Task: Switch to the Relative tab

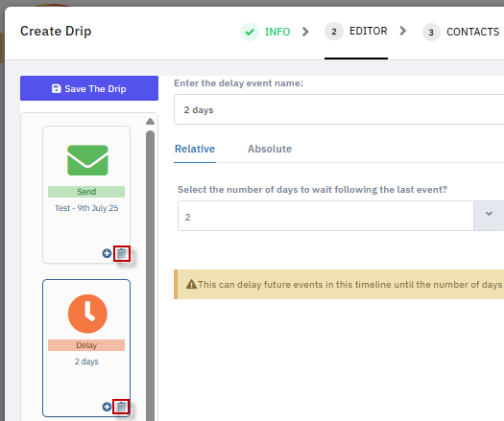Action: pyautogui.click(x=195, y=149)
